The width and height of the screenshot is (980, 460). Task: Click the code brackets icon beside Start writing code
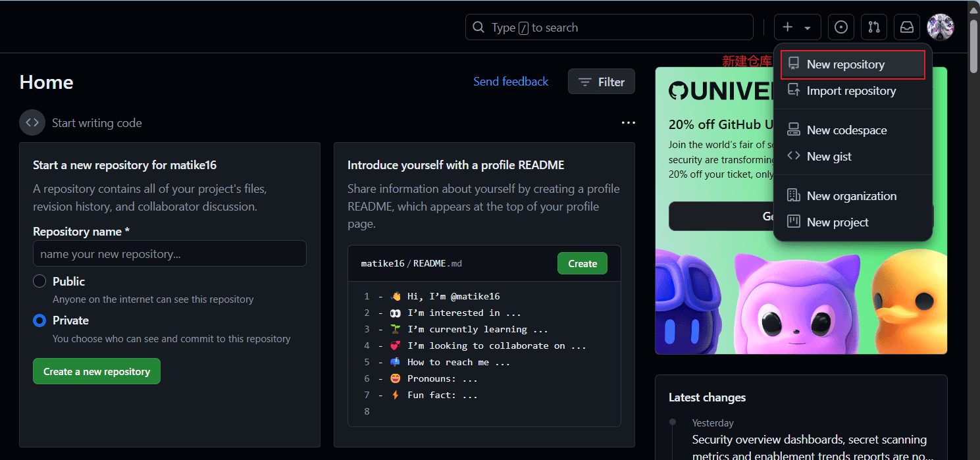32,122
